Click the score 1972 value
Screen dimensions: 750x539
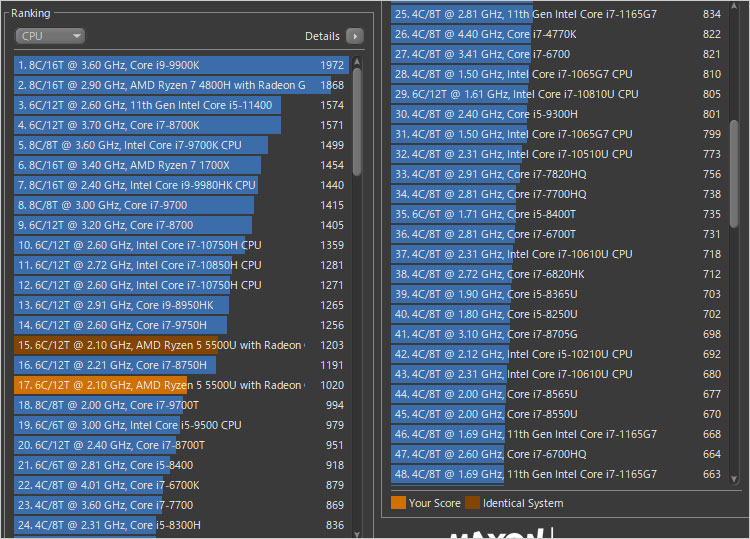click(x=332, y=65)
